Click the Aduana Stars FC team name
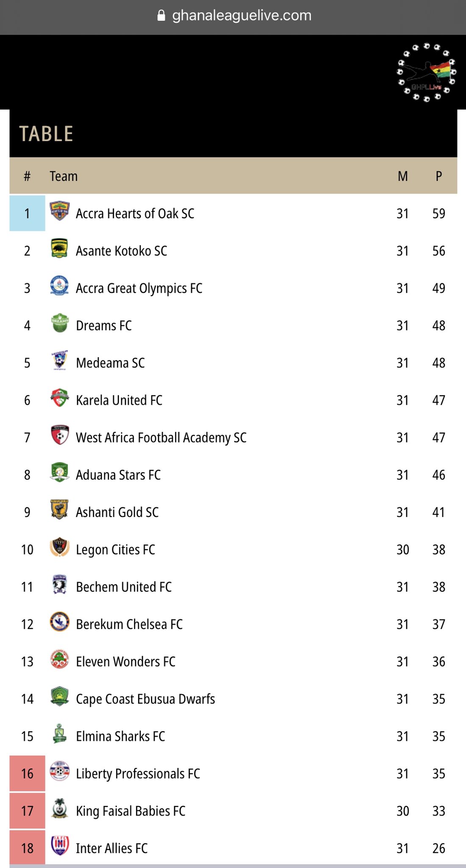This screenshot has width=466, height=868. coord(118,475)
